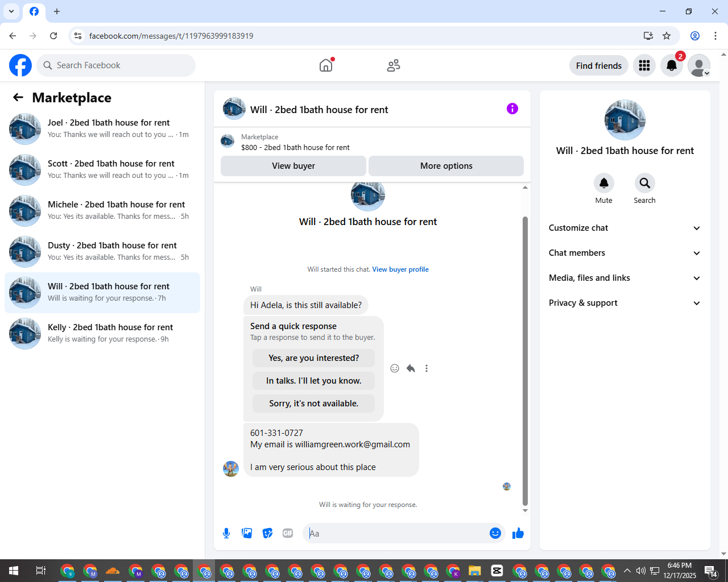Show hidden system tray icons
Image resolution: width=728 pixels, height=582 pixels.
(627, 571)
